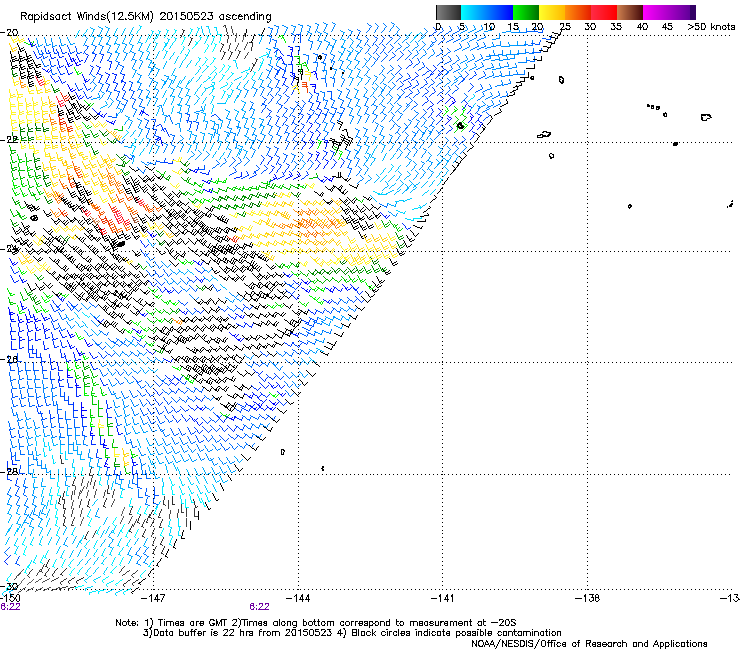This screenshot has height=650, width=740.
Task: Click the '-144' longitude axis label
Action: tap(298, 598)
